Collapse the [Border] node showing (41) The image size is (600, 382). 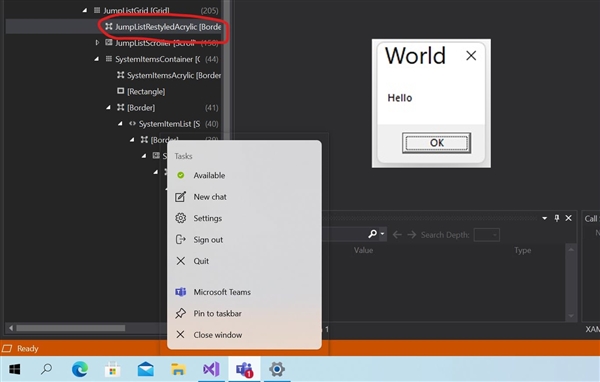(108, 108)
